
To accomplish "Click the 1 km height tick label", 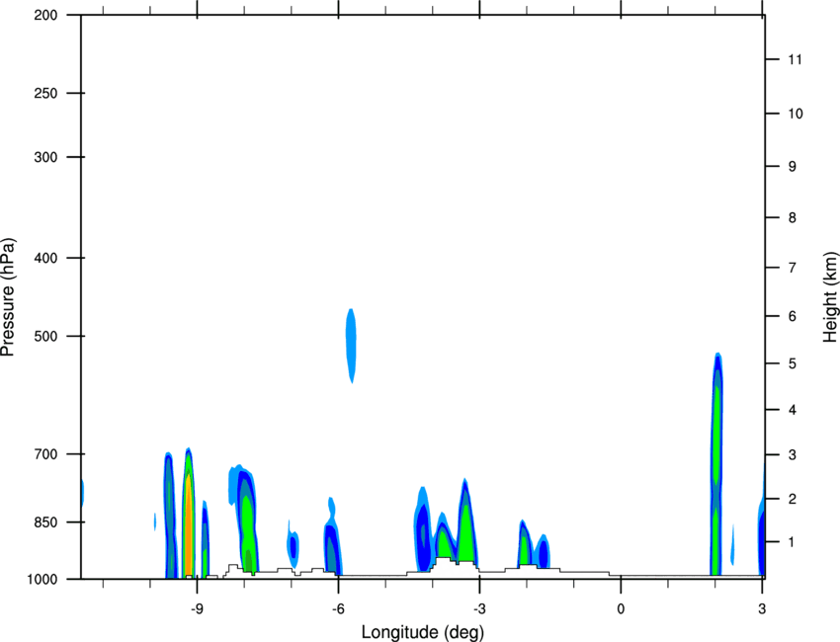I will pos(793,542).
